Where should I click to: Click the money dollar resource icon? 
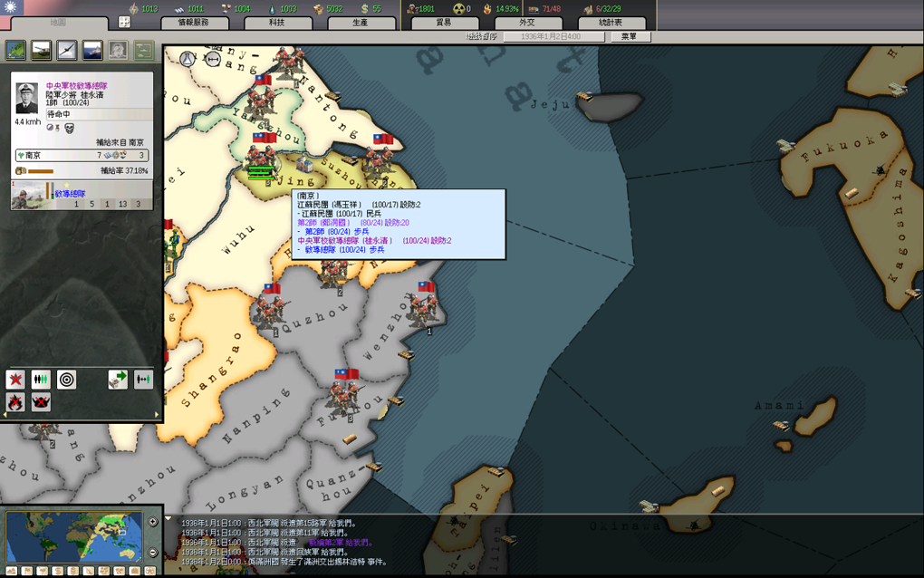pos(365,9)
